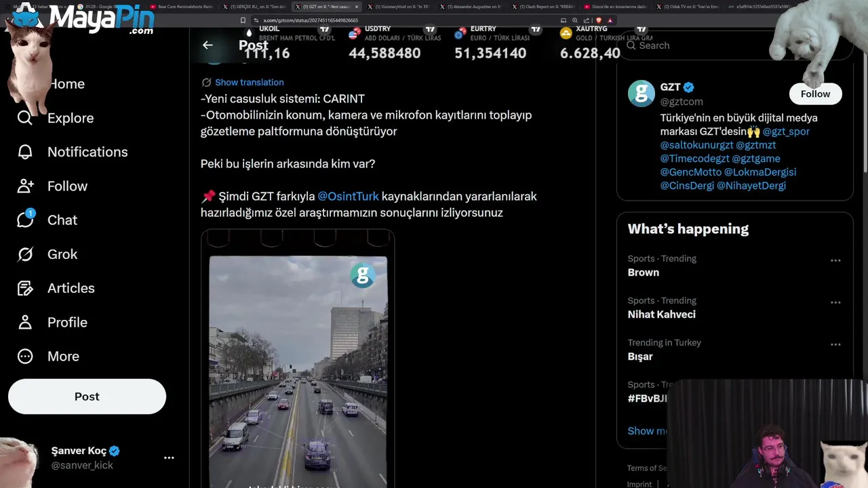The height and width of the screenshot is (488, 868).
Task: Open the Terms of Service footer link
Action: pyautogui.click(x=647, y=468)
